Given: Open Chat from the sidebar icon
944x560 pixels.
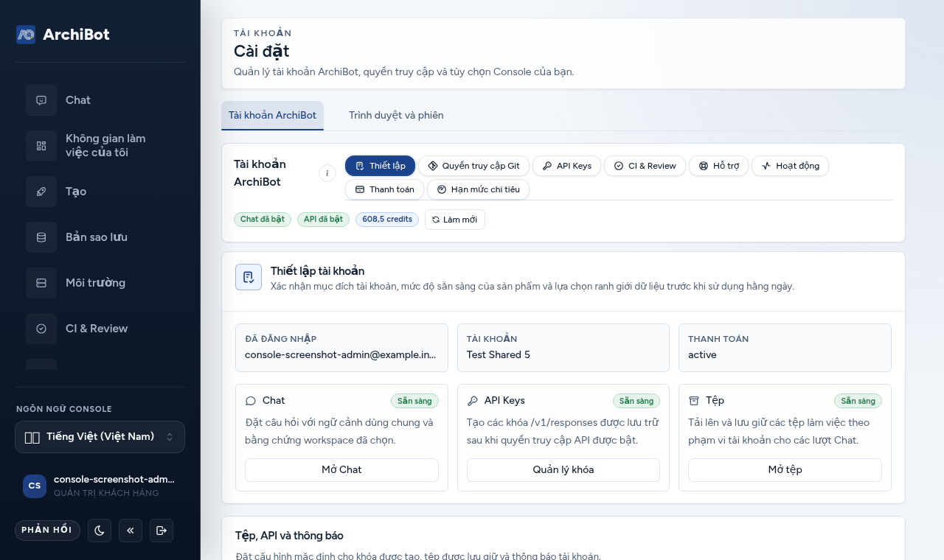Looking at the screenshot, I should 41,100.
